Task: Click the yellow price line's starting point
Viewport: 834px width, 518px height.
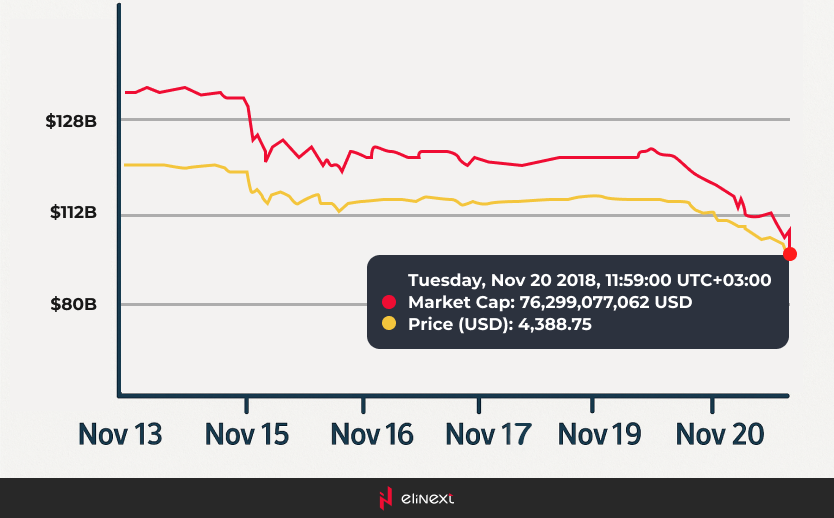Action: tap(126, 164)
